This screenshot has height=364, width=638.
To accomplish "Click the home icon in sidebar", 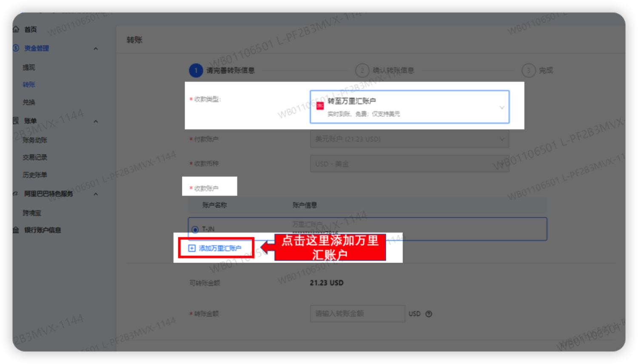I will click(16, 29).
